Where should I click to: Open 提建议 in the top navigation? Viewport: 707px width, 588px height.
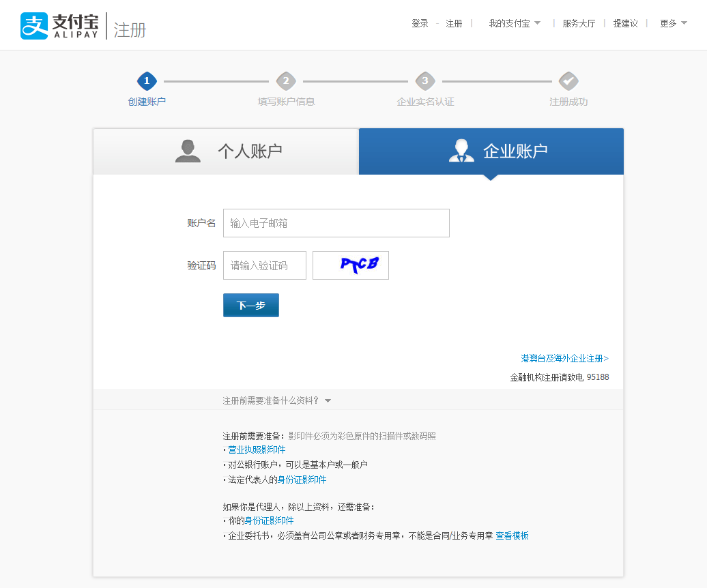tap(625, 23)
